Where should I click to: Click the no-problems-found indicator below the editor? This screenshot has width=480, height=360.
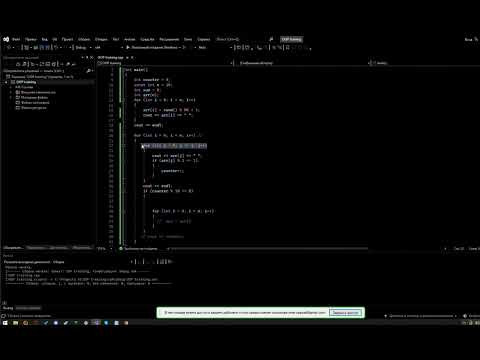tap(138, 249)
